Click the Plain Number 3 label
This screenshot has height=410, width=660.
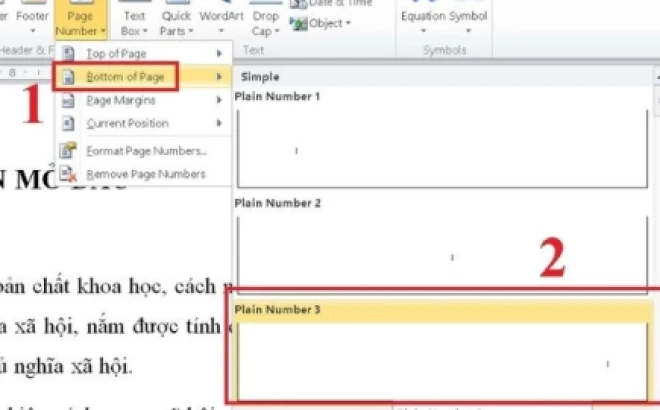point(277,309)
